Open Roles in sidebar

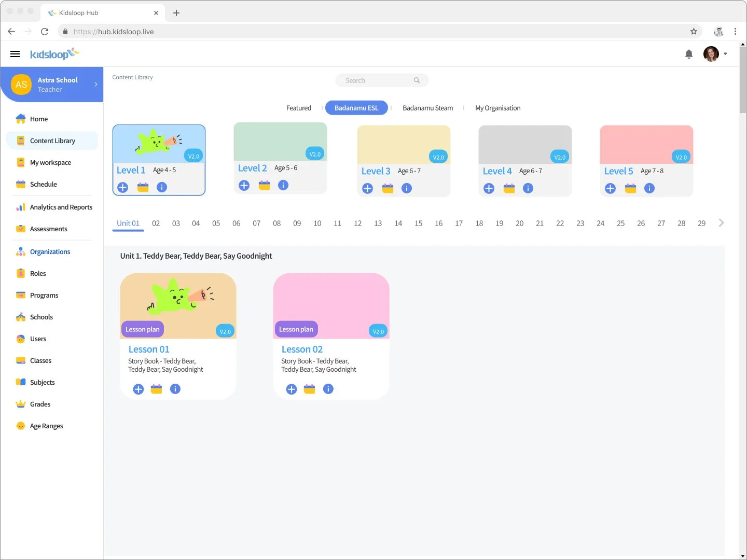pyautogui.click(x=52, y=273)
